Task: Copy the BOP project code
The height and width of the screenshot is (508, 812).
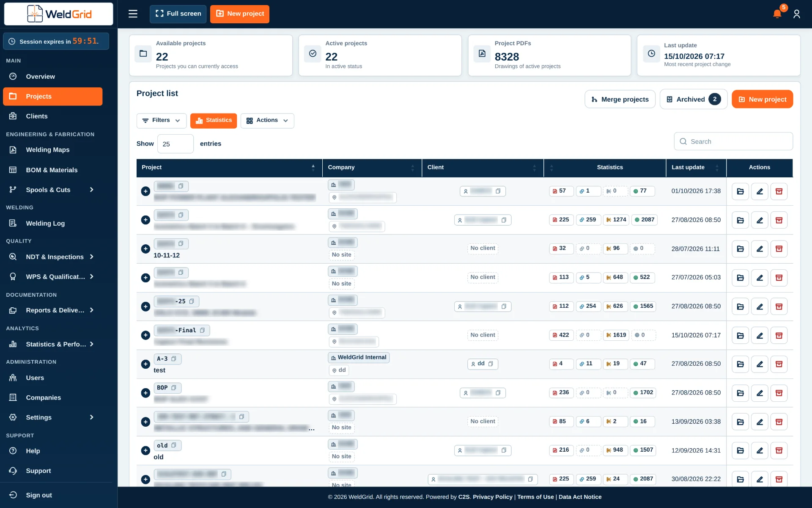Action: [x=174, y=387]
